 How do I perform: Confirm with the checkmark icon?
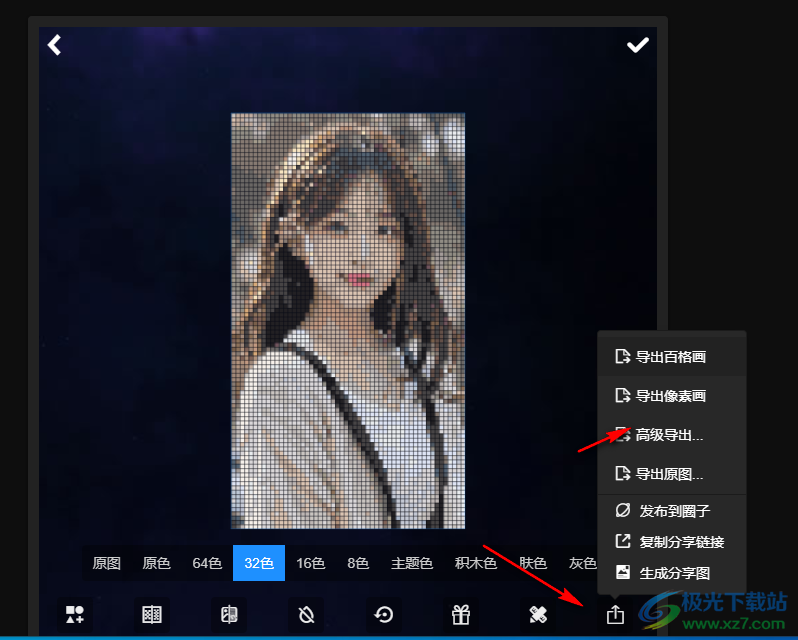tap(637, 45)
